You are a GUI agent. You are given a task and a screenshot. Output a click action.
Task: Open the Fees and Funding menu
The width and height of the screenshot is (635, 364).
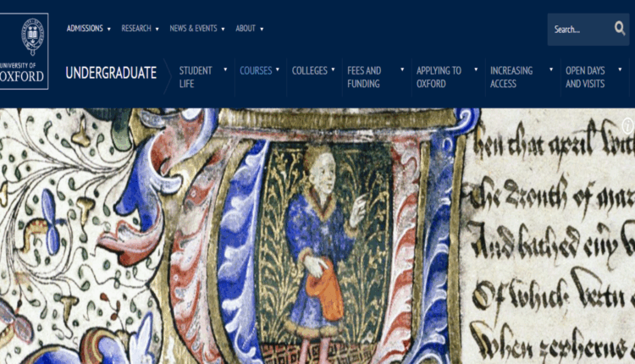tap(364, 77)
